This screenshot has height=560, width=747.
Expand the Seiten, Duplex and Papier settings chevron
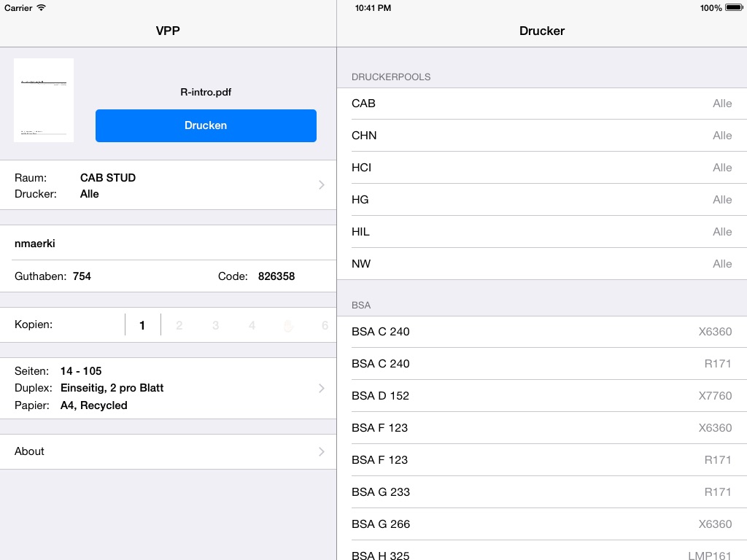pos(322,388)
